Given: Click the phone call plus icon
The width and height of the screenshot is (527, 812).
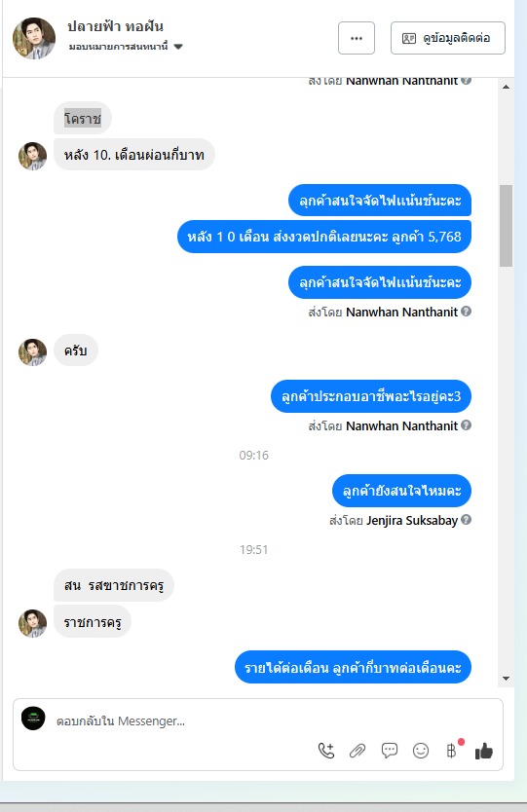Looking at the screenshot, I should coord(326,751).
